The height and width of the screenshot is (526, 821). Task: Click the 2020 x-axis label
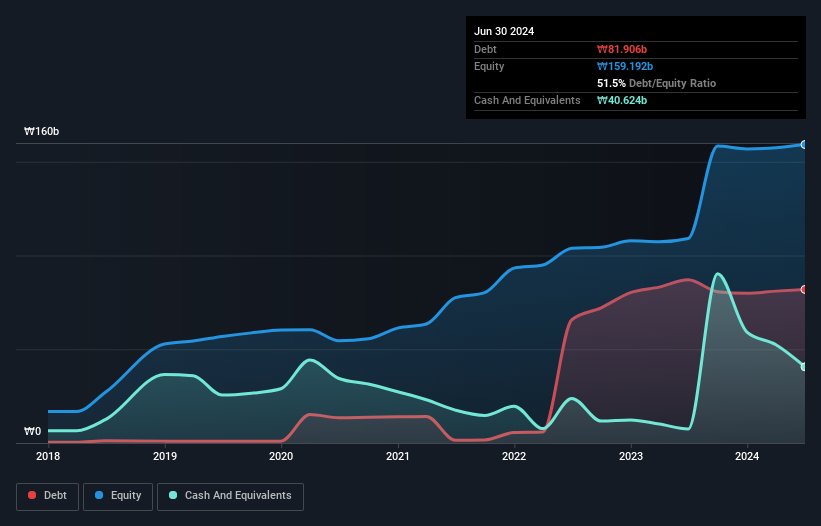coord(281,456)
